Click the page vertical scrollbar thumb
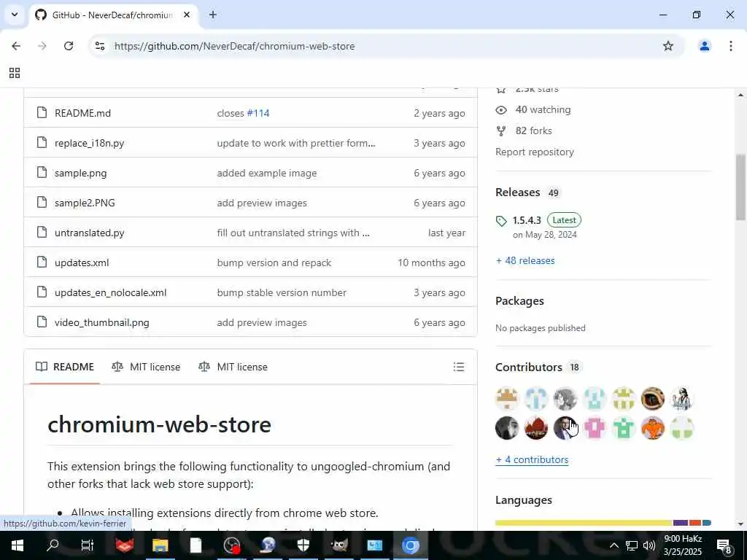The width and height of the screenshot is (747, 560). [741, 186]
